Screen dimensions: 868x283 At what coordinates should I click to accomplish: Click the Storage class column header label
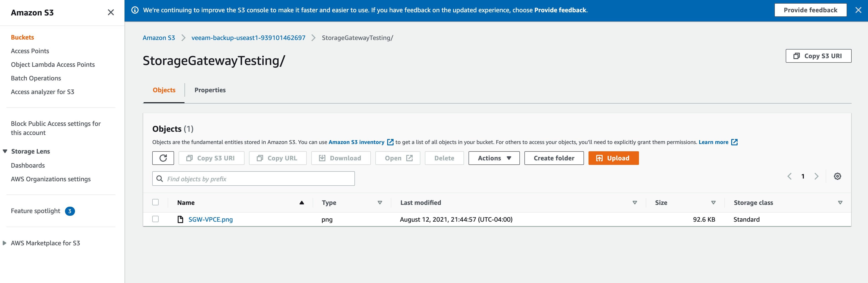coord(753,202)
